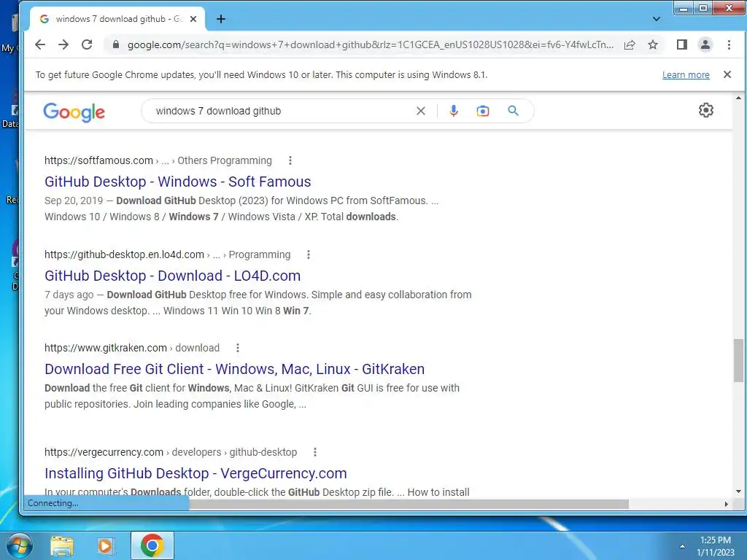This screenshot has width=747, height=560.
Task: View site information lock icon
Action: [115, 44]
